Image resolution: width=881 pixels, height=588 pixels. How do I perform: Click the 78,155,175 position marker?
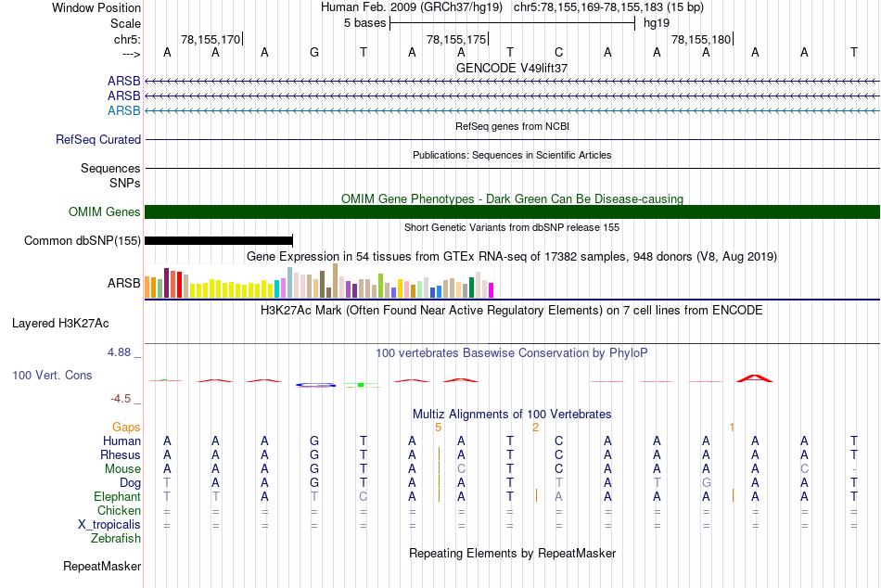[x=457, y=39]
